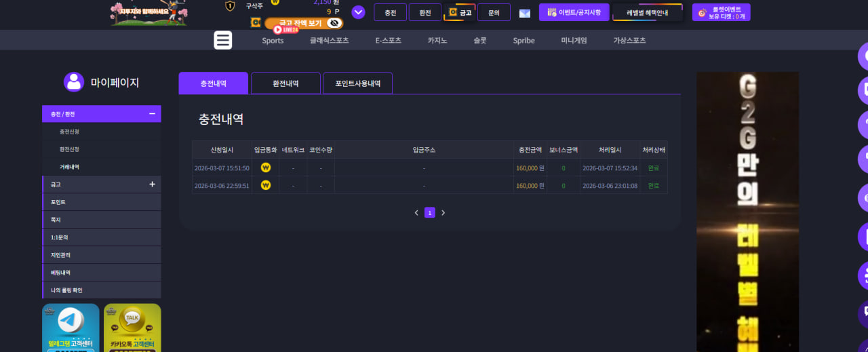Click the 룰렛이벤트 ticket button
The width and height of the screenshot is (868, 352).
[722, 12]
